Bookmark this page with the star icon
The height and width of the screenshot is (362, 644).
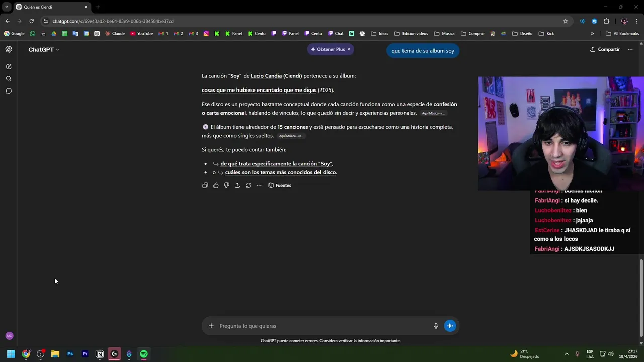[x=566, y=21]
